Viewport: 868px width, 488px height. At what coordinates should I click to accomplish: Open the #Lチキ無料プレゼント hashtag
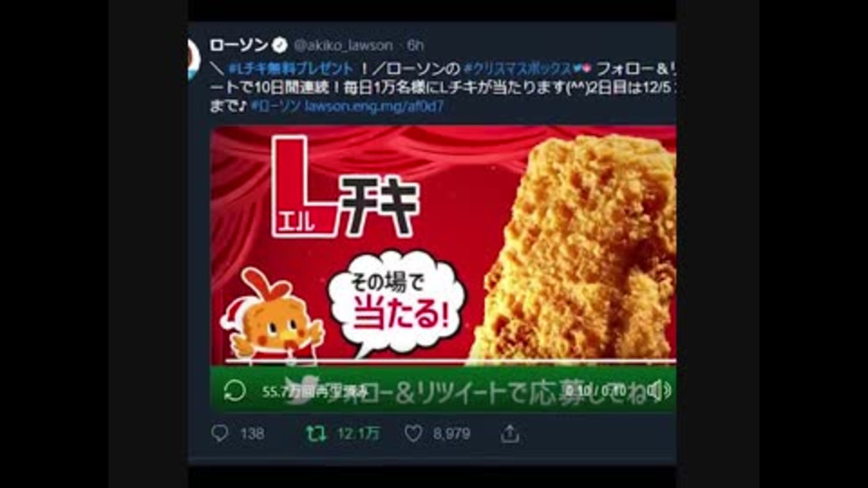click(x=291, y=69)
